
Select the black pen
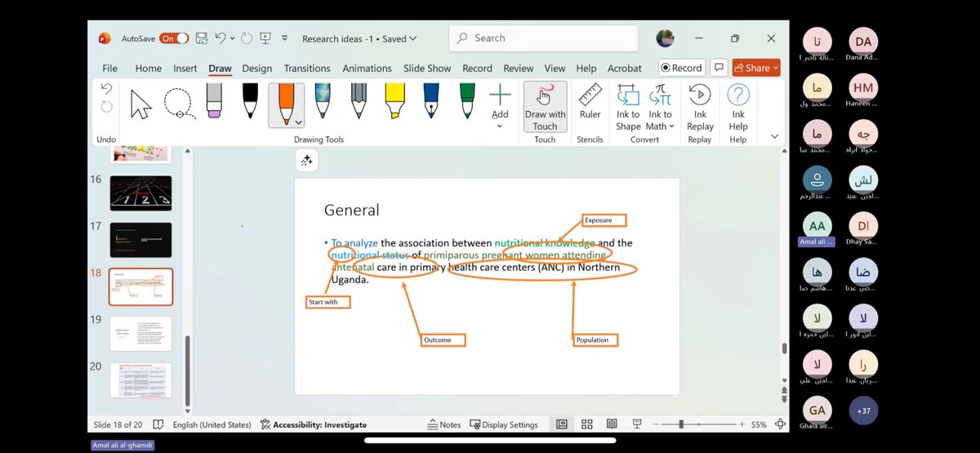tap(251, 100)
